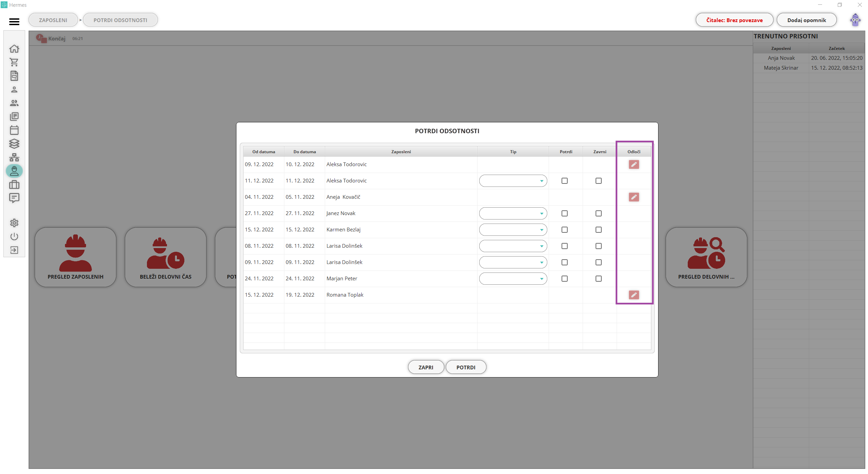Open the suitcase icon in sidebar
The image size is (868, 474).
click(14, 185)
